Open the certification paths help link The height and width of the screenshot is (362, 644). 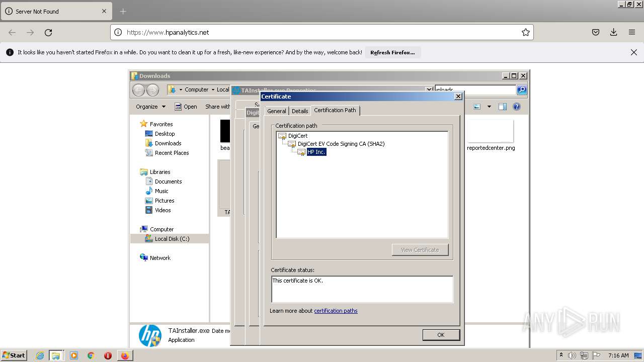click(336, 311)
